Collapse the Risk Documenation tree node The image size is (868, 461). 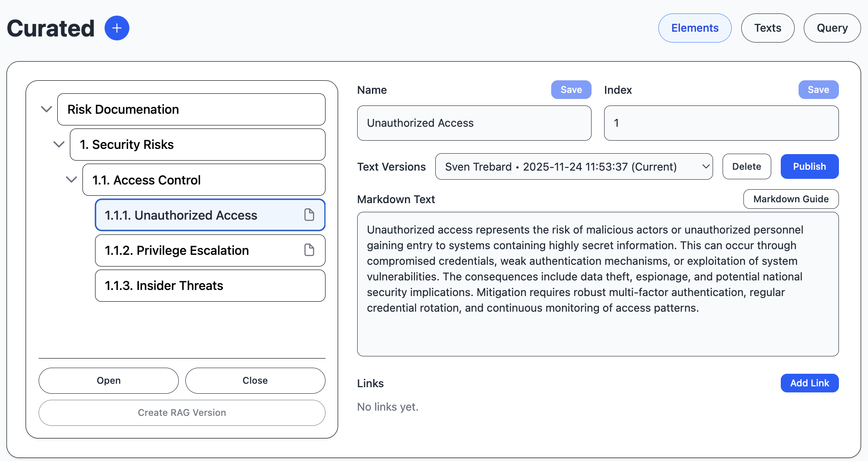(46, 109)
